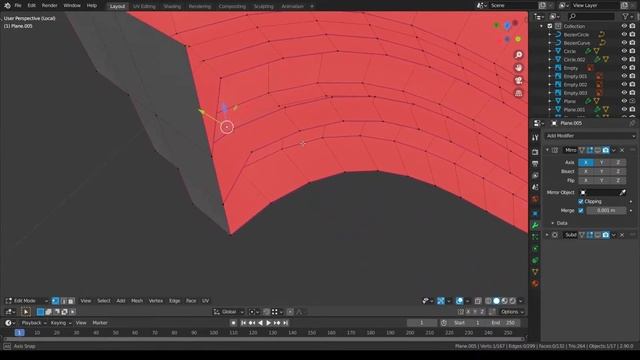Screen dimensions: 640x360
Task: Toggle Mirror modifier edit-mode display icon
Action: [x=590, y=150]
